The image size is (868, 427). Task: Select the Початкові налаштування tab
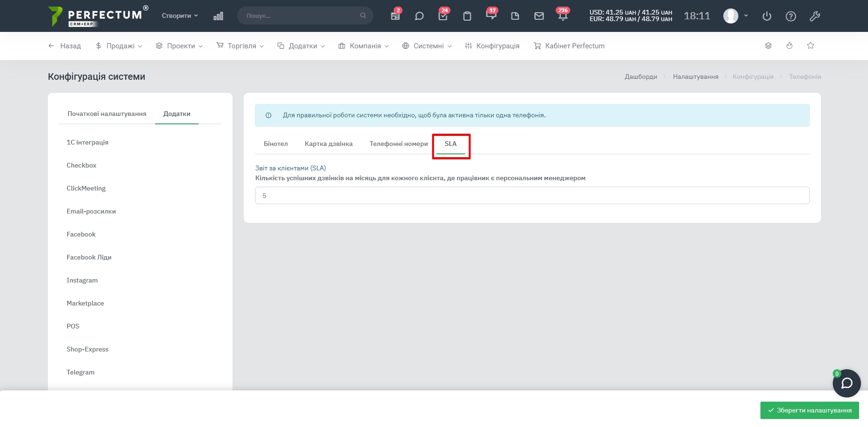(107, 114)
